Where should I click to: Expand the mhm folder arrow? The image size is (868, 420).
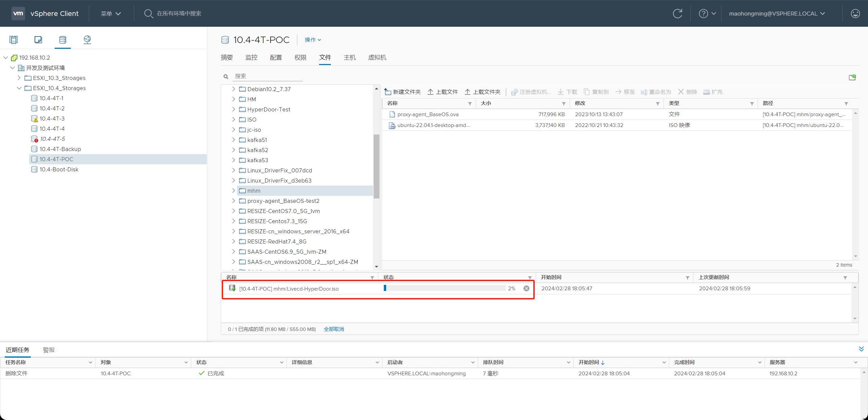point(234,191)
